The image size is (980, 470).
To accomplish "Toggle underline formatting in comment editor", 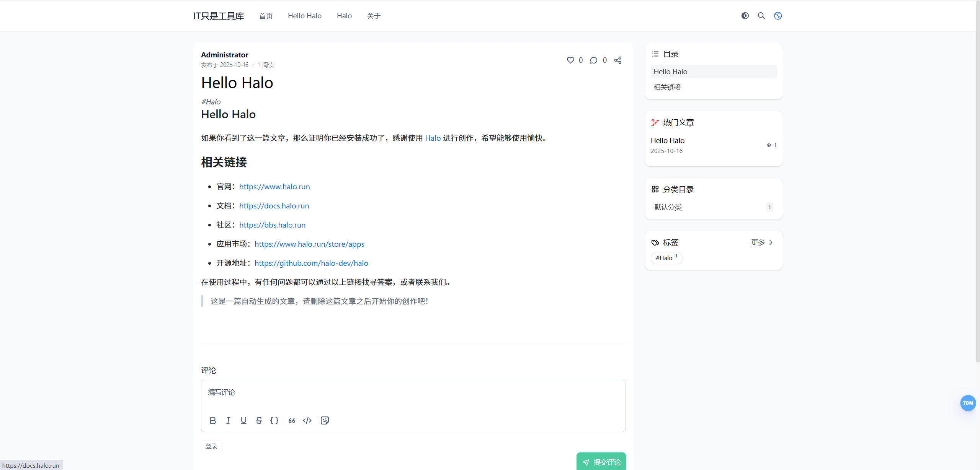I will coord(243,420).
